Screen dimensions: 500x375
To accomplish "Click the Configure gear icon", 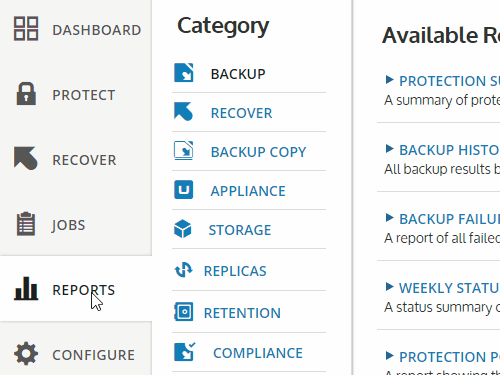I will tap(26, 353).
